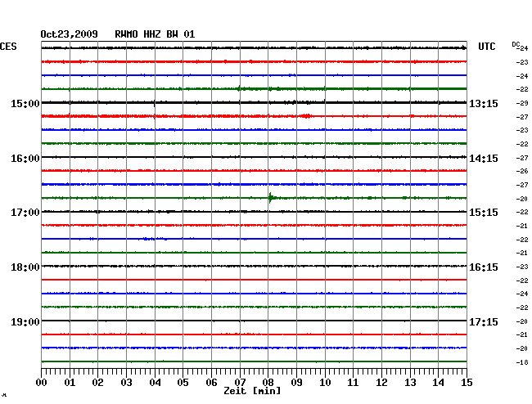This screenshot has height=404, width=532.
Task: Click minute tick label 08 on the axis
Action: point(268,382)
